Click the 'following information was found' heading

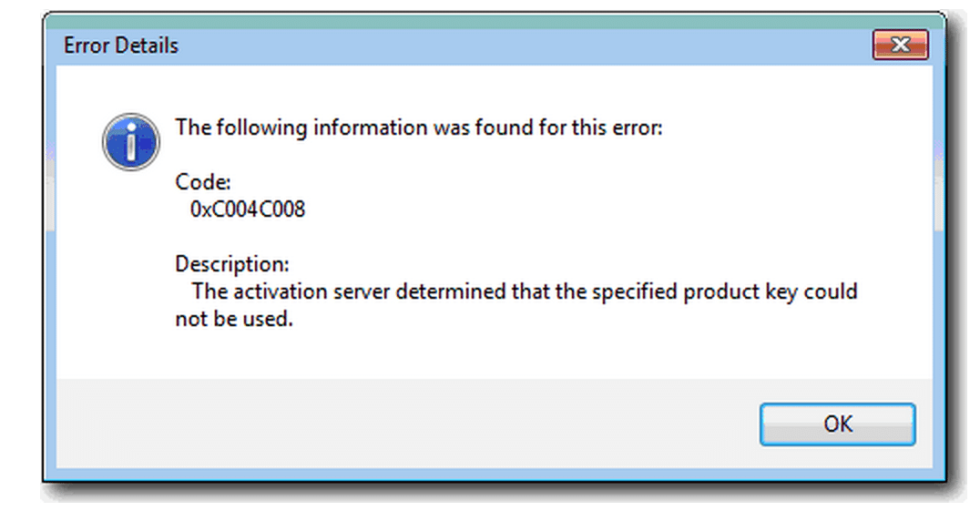[x=418, y=128]
